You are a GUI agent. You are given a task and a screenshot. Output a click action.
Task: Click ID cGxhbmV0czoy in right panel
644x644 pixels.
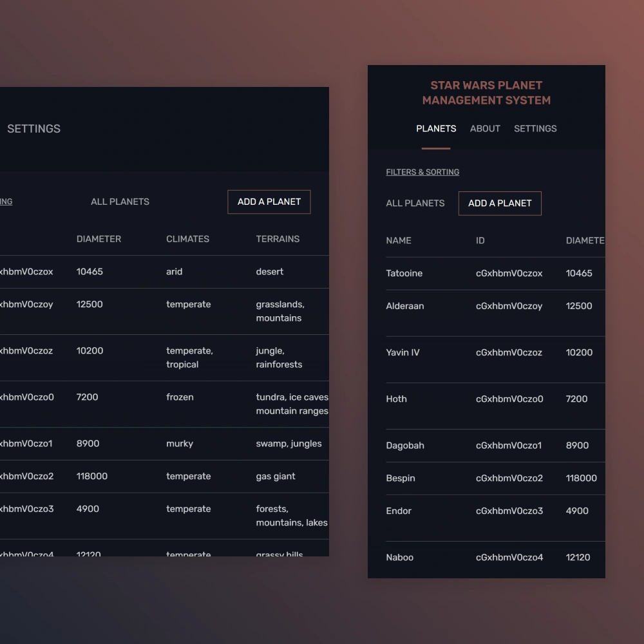[x=509, y=306]
